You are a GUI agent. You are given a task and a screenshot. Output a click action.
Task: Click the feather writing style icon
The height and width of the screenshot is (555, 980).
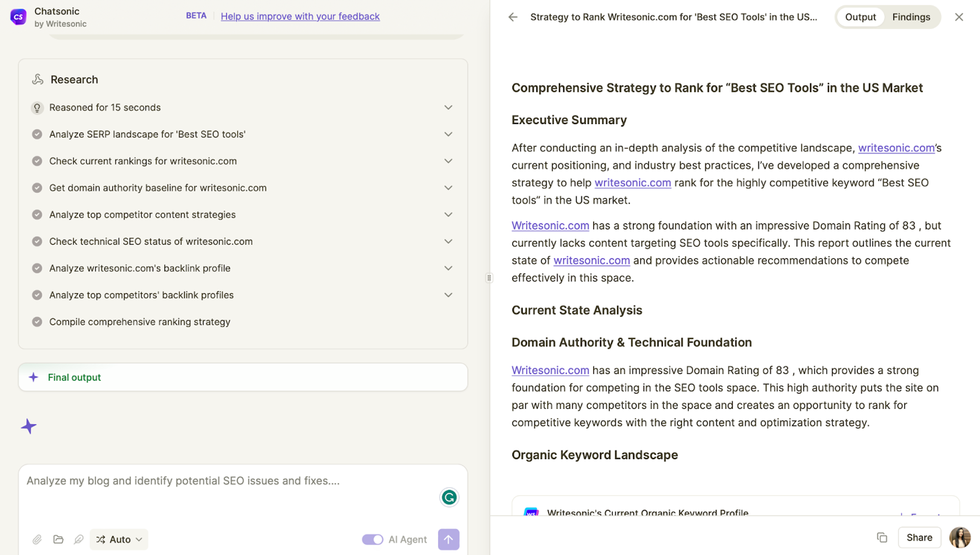click(x=79, y=539)
